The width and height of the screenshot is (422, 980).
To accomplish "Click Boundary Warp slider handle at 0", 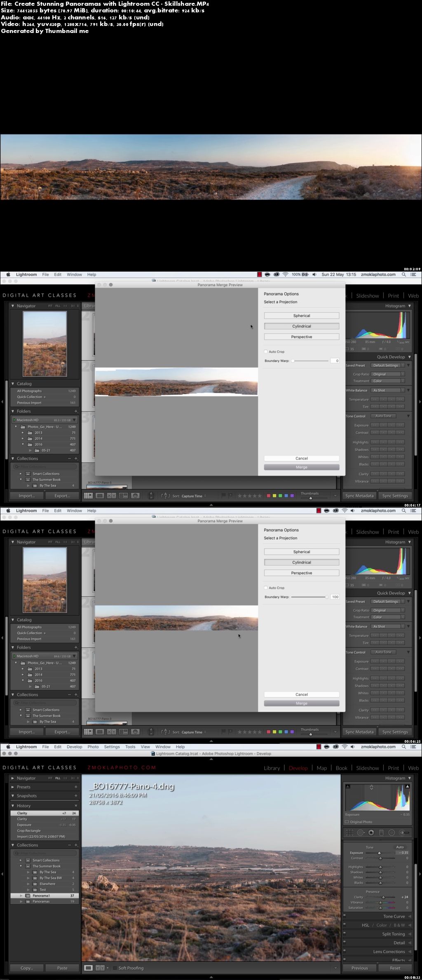I will click(x=293, y=361).
